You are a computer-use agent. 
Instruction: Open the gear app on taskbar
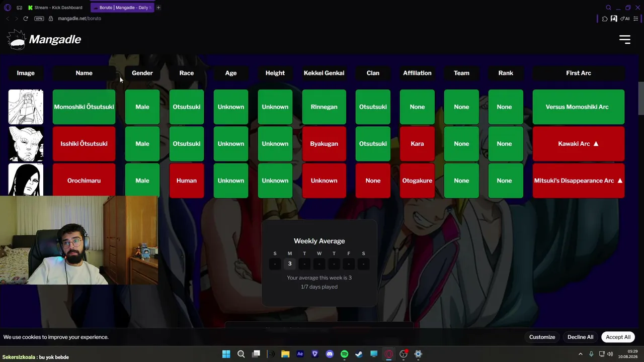coord(418,354)
